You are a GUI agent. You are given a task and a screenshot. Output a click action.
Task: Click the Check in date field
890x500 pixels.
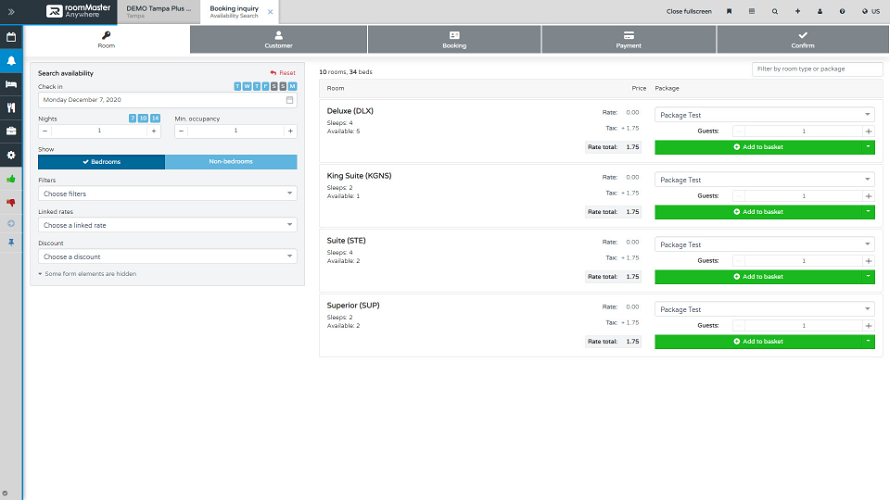pos(167,100)
